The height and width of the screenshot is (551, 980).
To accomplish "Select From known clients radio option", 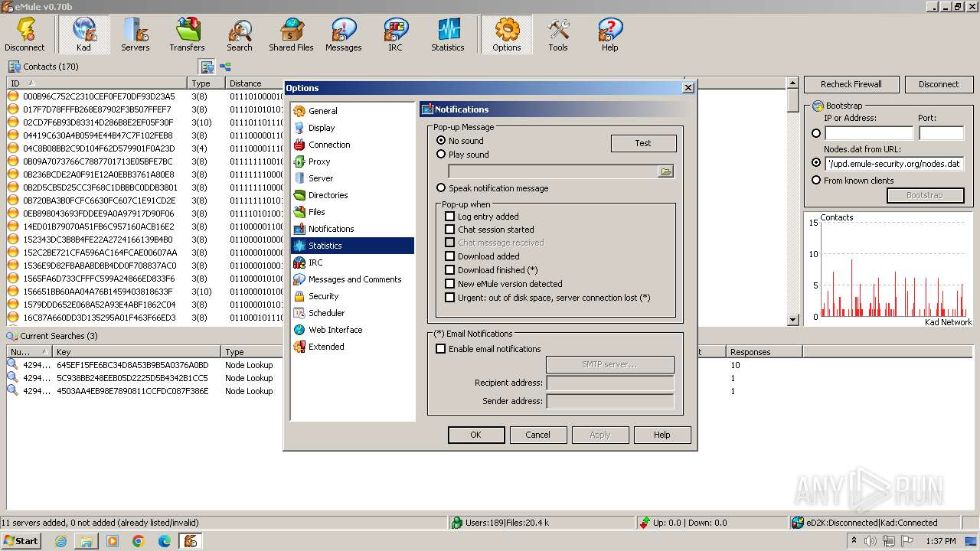I will pyautogui.click(x=816, y=181).
